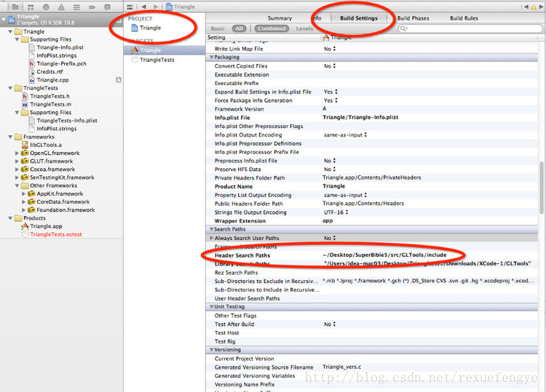Go back with the left arrow
The height and width of the screenshot is (392, 546).
point(144,7)
